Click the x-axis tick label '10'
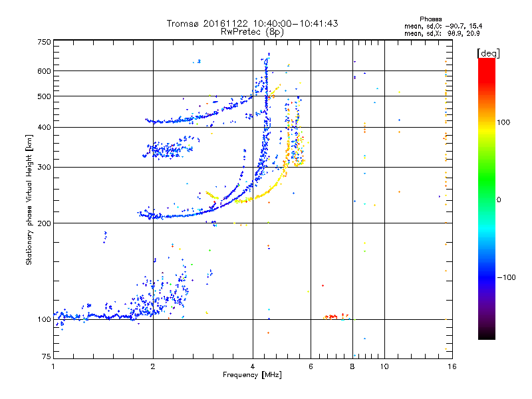The image size is (532, 399). [x=384, y=366]
